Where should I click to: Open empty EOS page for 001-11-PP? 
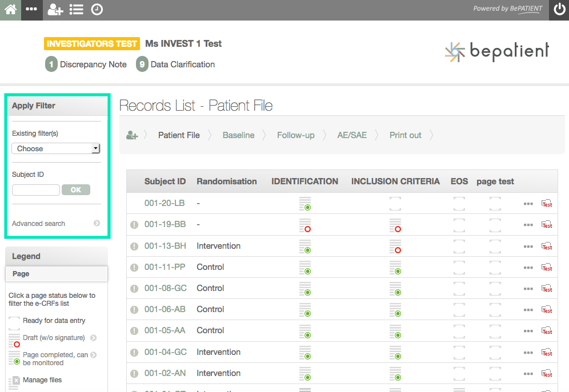click(x=459, y=267)
